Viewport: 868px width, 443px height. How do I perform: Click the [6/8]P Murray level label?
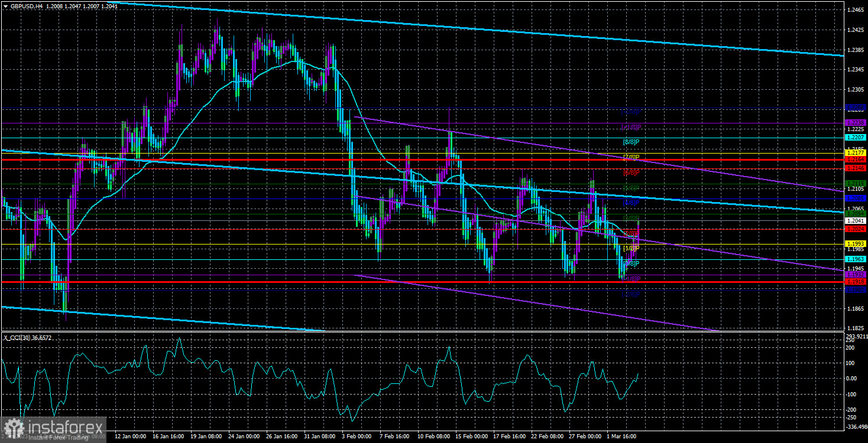tap(631, 172)
